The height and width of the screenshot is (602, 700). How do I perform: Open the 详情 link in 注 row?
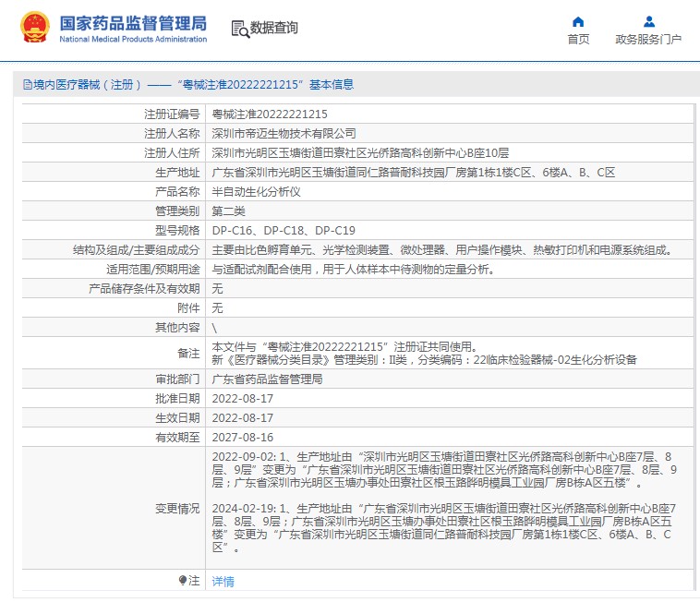[x=223, y=582]
